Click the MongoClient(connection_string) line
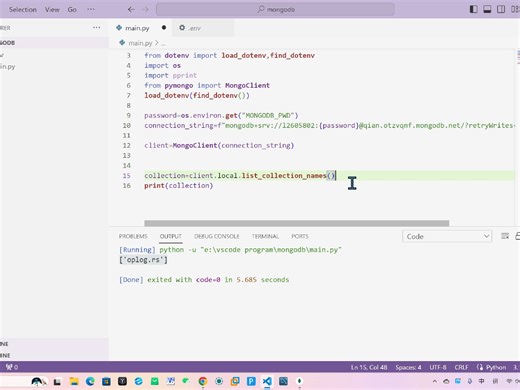 click(x=219, y=145)
